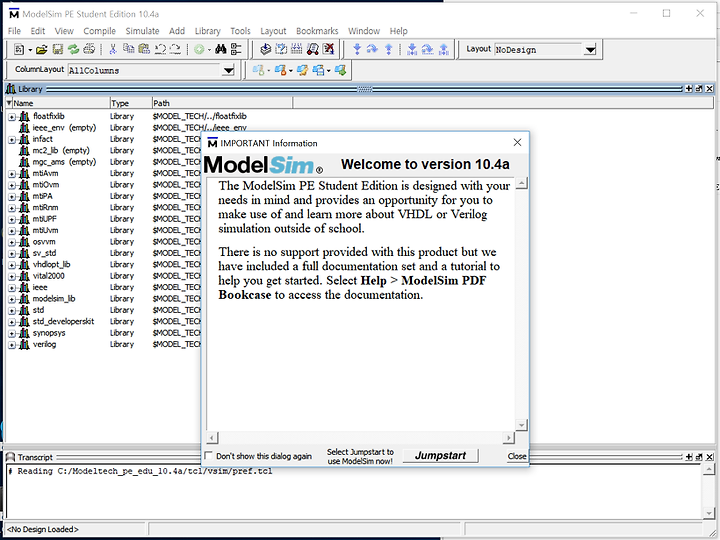Click the Path column header
720x540 pixels.
tap(222, 103)
